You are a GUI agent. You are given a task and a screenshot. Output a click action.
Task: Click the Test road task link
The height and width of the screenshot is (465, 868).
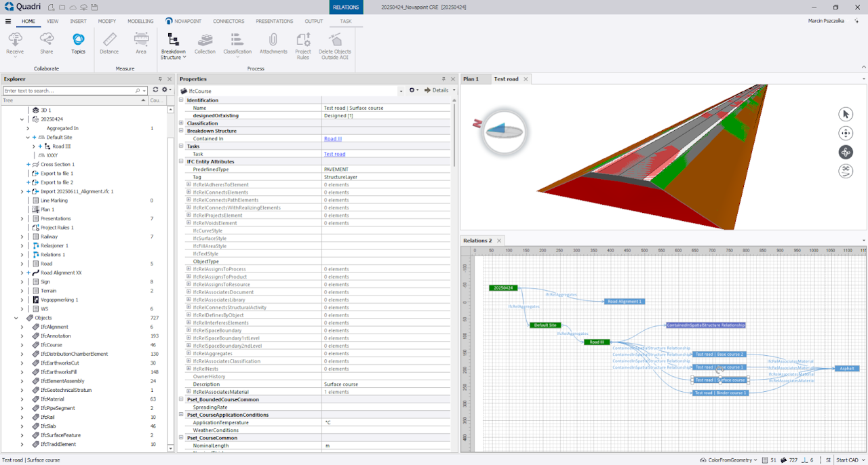pos(334,155)
